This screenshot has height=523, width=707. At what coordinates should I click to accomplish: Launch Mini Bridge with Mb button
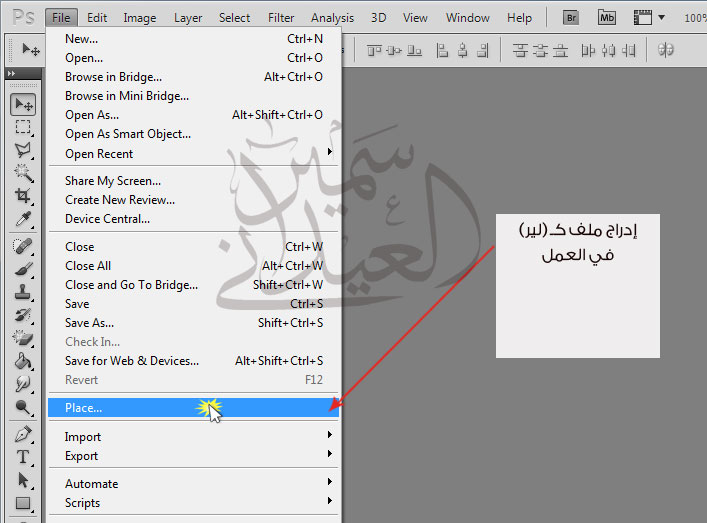pos(606,18)
